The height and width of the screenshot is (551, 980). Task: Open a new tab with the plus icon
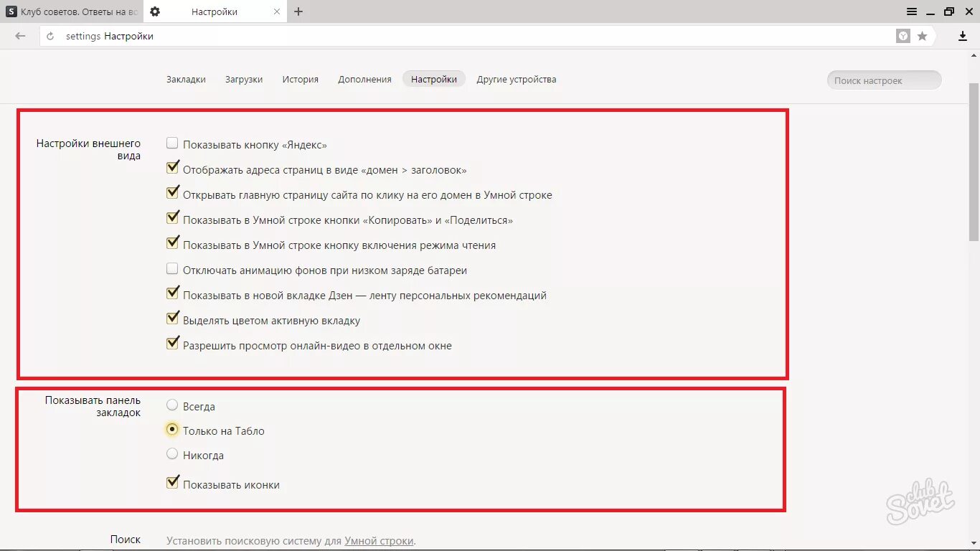click(298, 11)
